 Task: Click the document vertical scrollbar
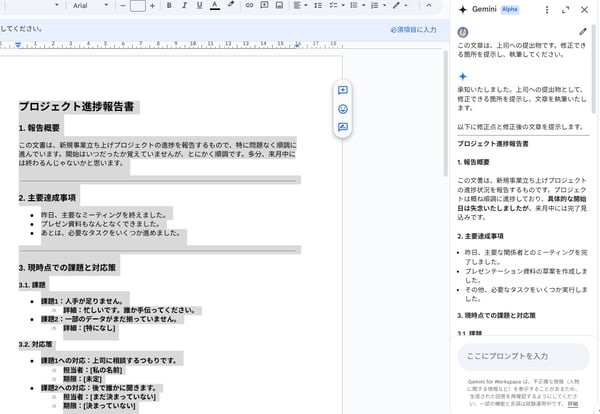click(445, 113)
